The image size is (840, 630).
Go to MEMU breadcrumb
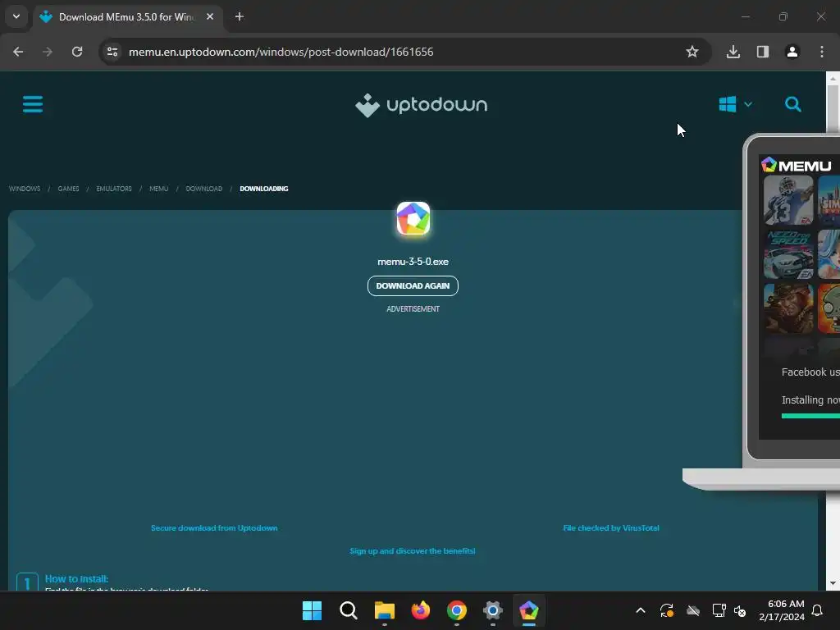tap(158, 189)
